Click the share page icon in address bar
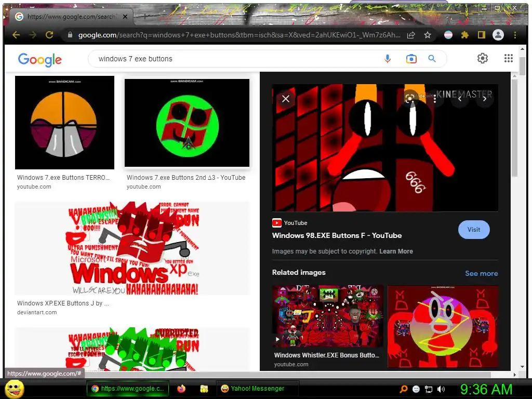This screenshot has width=532, height=399. click(x=411, y=35)
